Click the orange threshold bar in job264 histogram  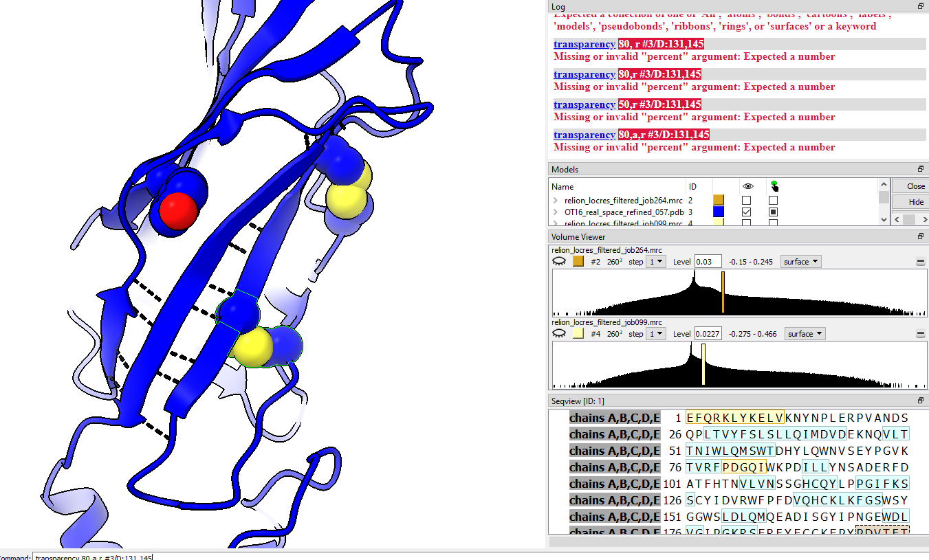(723, 292)
